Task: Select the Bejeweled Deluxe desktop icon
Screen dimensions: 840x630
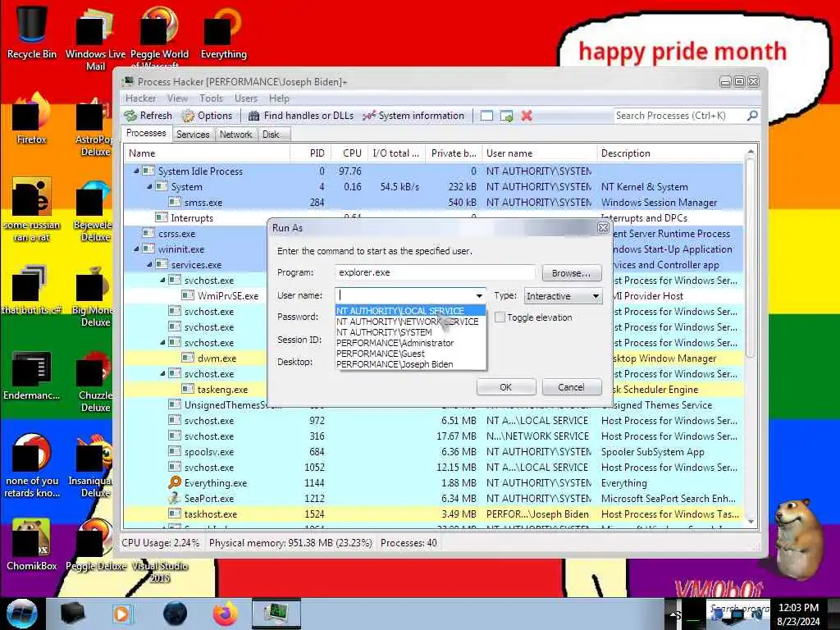Action: (95, 212)
